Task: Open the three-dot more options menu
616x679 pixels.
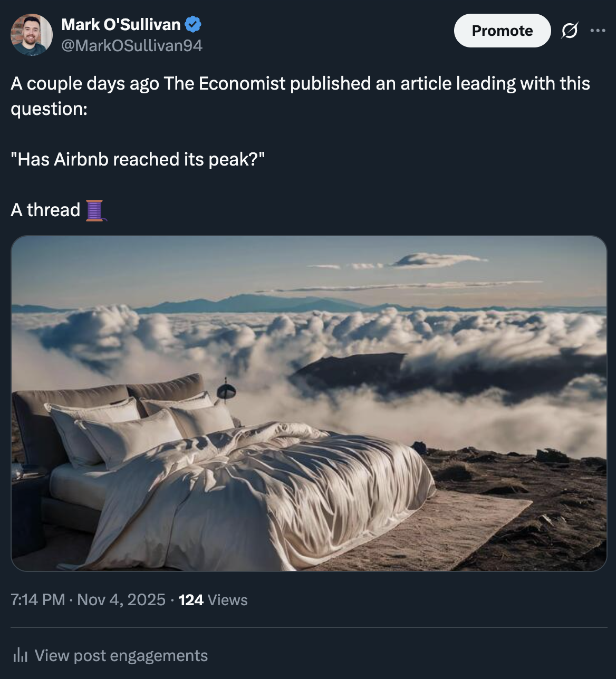Action: tap(598, 31)
